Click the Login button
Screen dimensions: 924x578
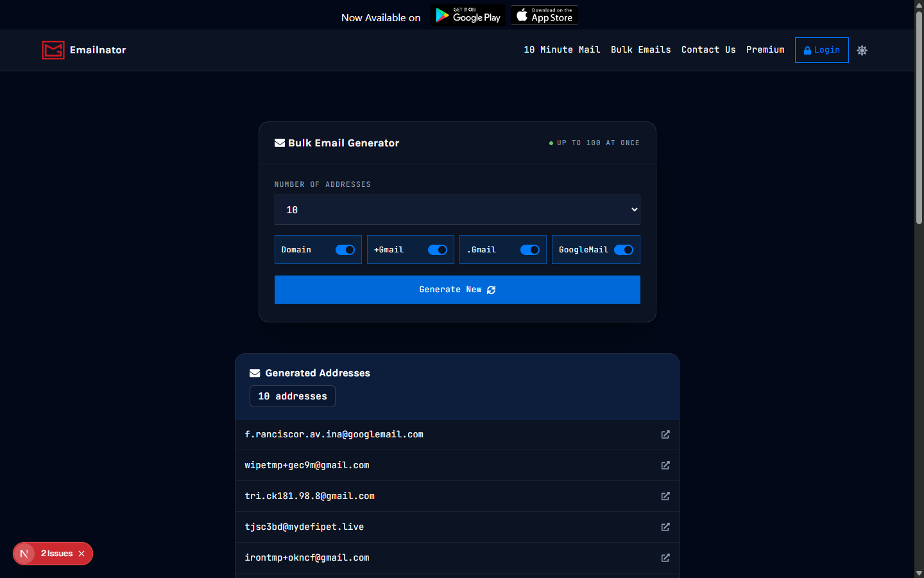tap(822, 50)
